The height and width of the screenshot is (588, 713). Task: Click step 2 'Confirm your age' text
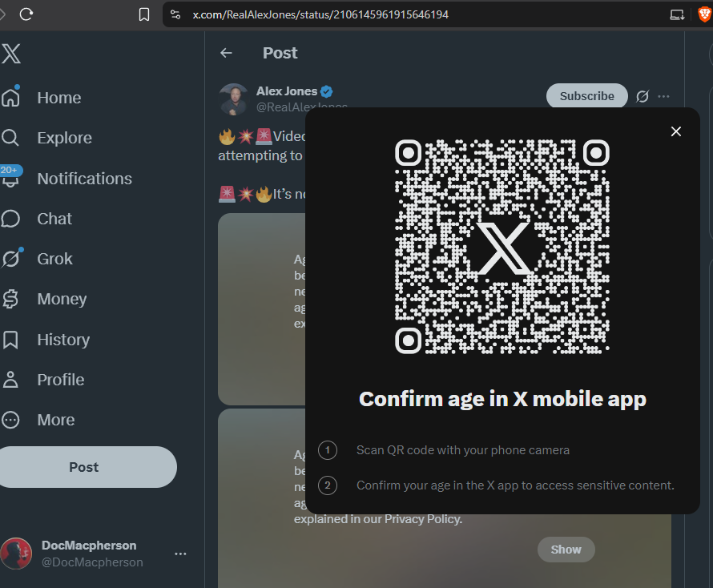pos(515,485)
